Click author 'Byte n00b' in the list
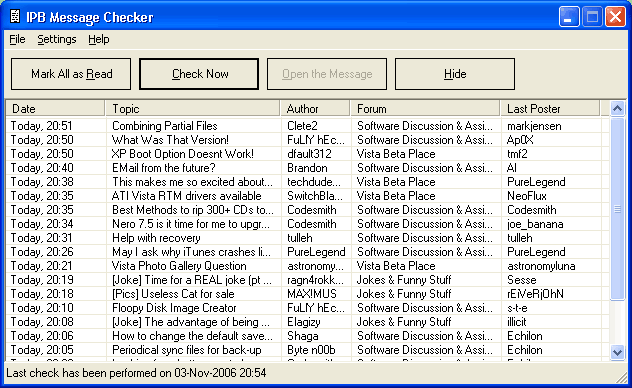 click(311, 350)
